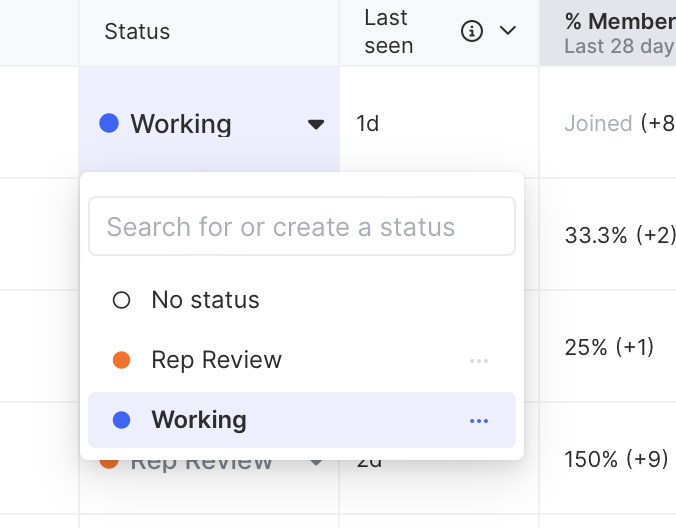The width and height of the screenshot is (676, 528).
Task: Click the info icon beside Last seen
Action: pyautogui.click(x=472, y=31)
